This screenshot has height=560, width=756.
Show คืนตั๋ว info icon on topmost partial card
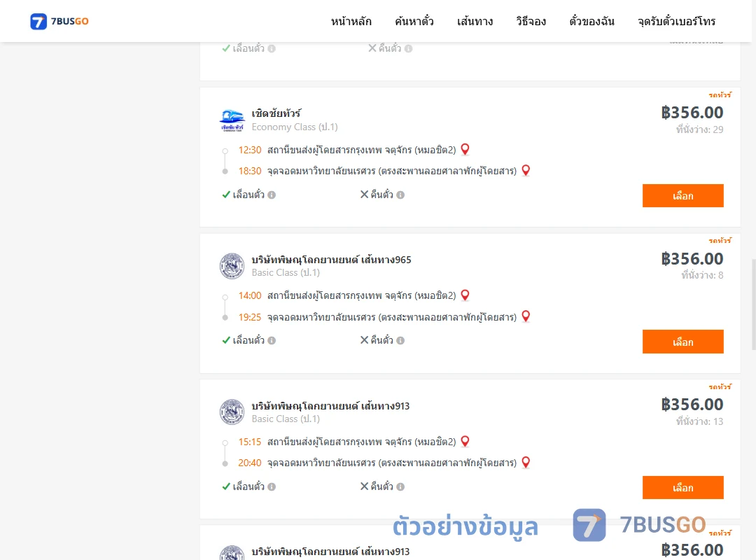[x=408, y=49]
